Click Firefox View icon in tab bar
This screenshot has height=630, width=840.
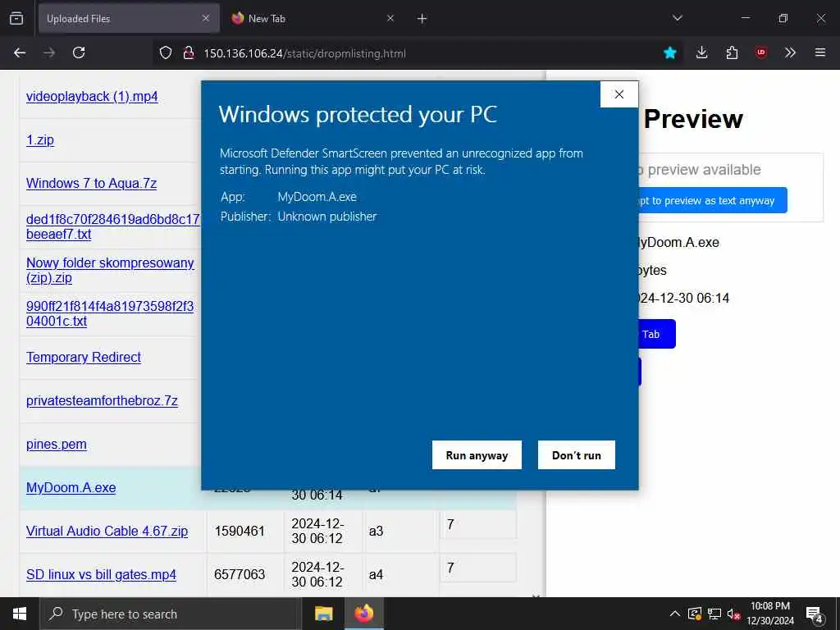tap(16, 18)
